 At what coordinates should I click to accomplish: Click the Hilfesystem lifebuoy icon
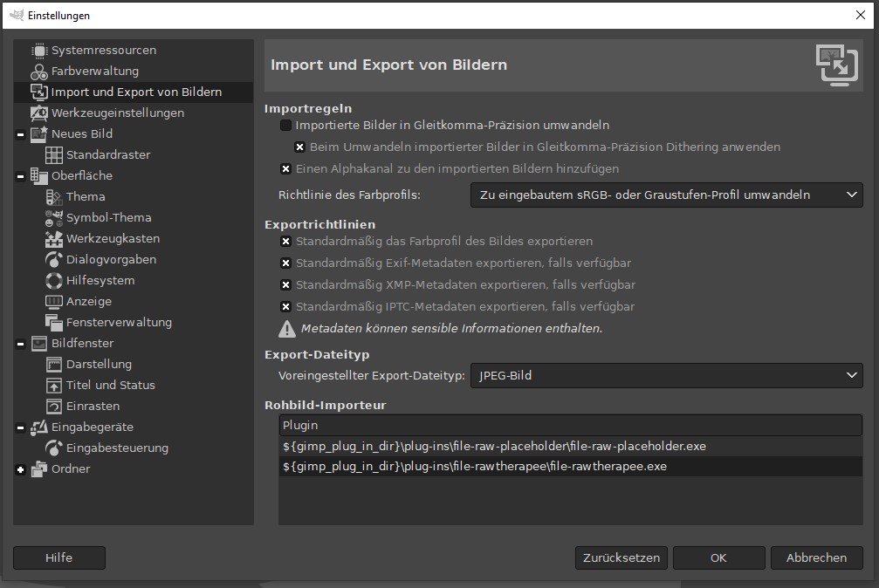point(54,281)
